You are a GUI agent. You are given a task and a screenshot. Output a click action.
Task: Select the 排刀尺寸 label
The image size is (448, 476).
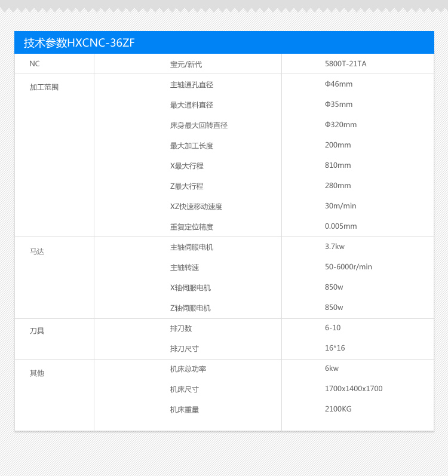[185, 349]
